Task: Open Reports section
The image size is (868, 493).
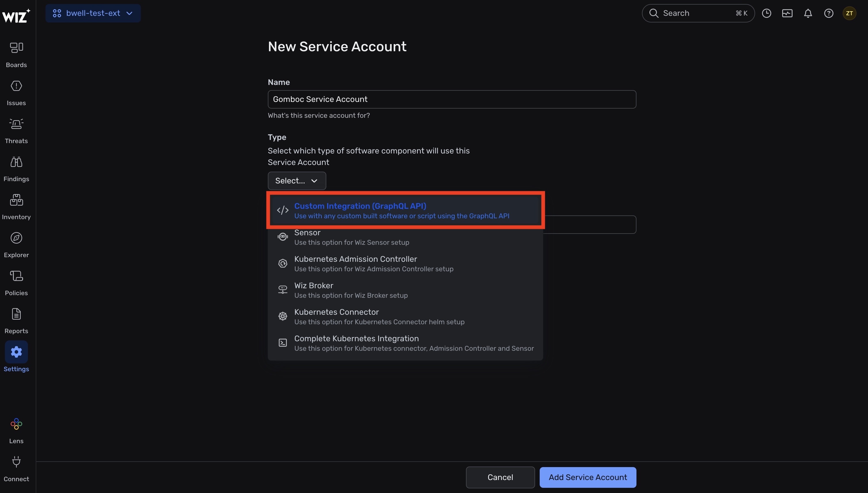Action: click(16, 321)
